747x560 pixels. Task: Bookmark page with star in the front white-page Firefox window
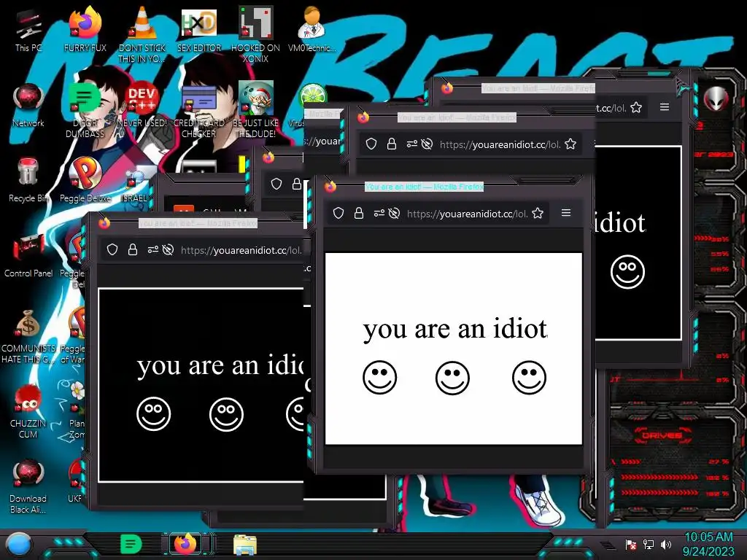click(x=538, y=214)
